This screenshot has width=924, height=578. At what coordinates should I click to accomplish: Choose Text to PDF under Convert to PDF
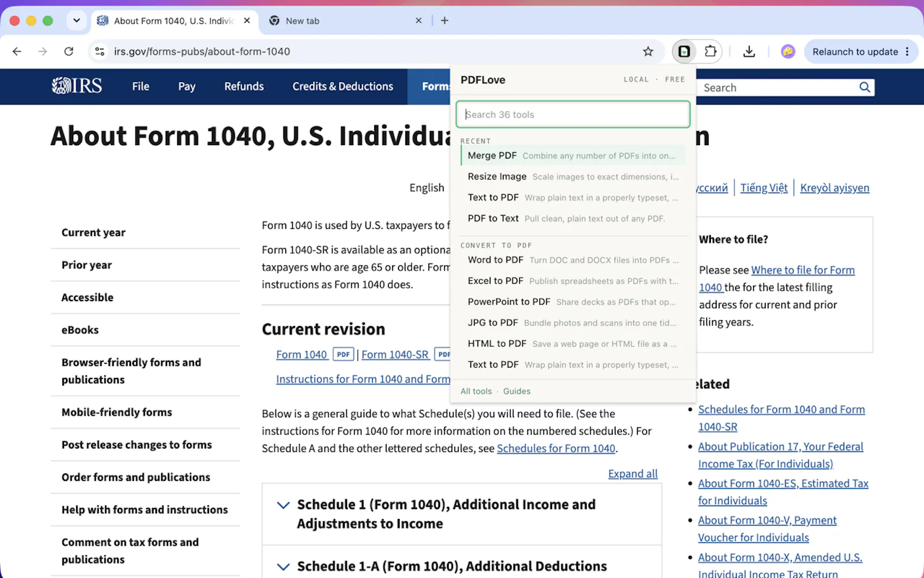573,364
